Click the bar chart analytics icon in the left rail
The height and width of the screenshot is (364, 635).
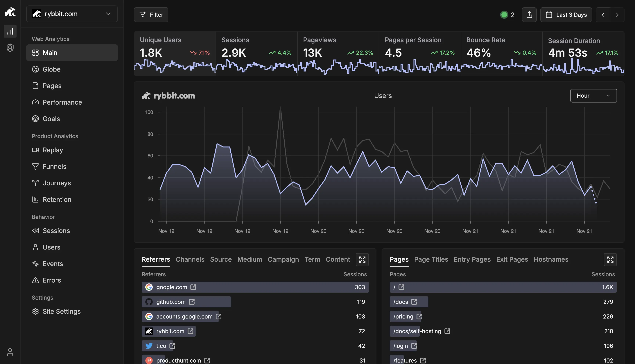pyautogui.click(x=10, y=31)
